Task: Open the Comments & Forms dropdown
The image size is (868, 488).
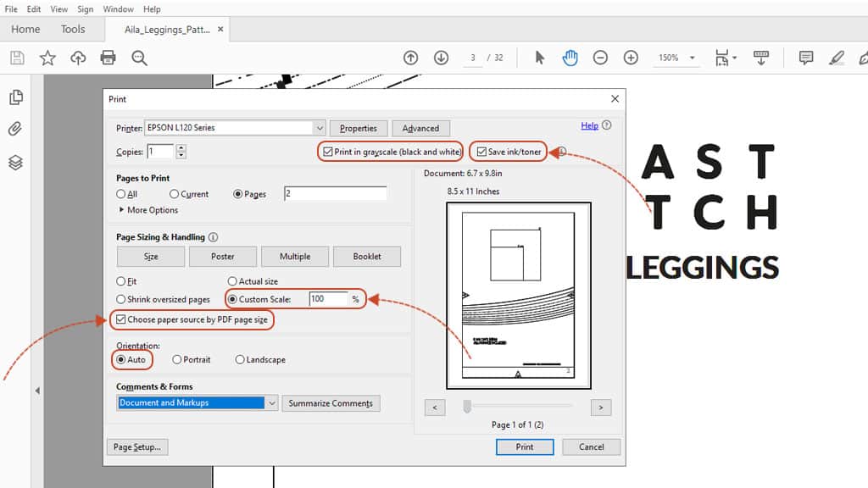Action: coord(272,403)
